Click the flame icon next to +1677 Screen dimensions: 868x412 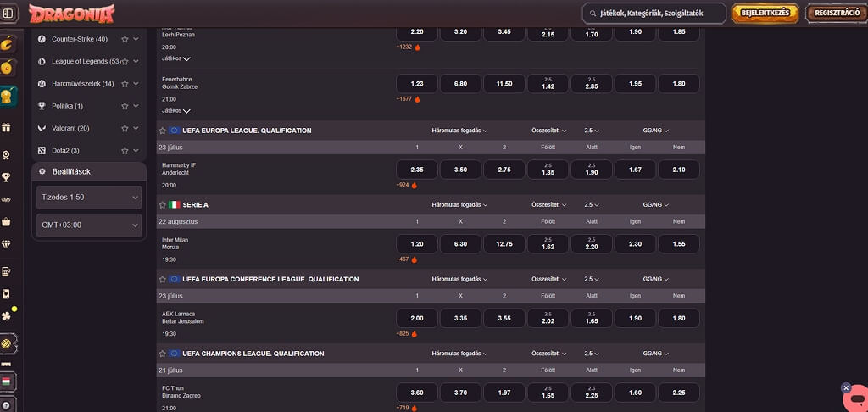tap(417, 100)
